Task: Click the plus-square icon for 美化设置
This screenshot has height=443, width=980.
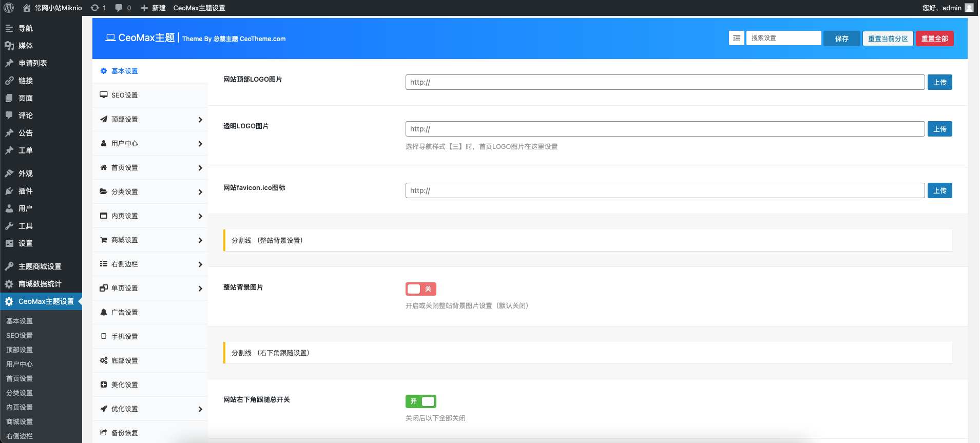Action: tap(104, 384)
